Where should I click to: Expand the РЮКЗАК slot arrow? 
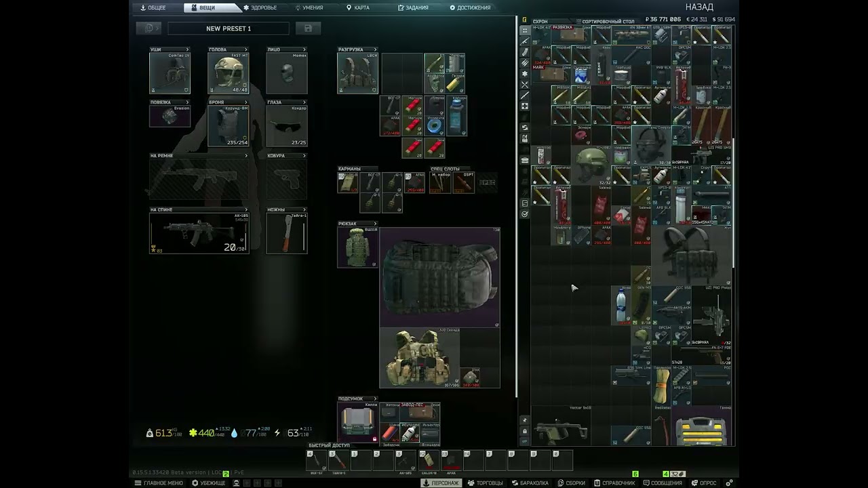376,224
